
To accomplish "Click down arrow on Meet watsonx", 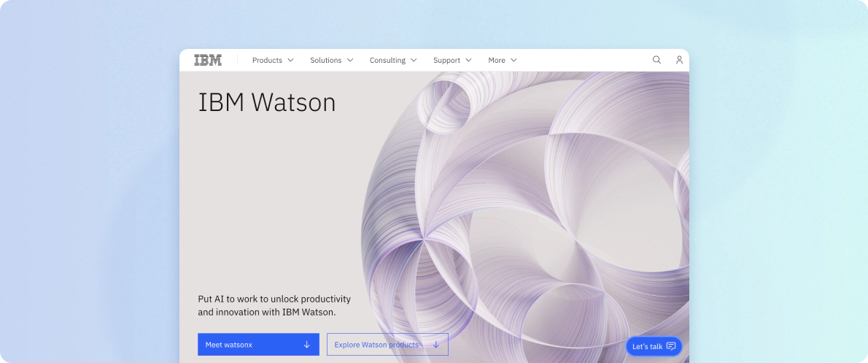I will (x=306, y=345).
